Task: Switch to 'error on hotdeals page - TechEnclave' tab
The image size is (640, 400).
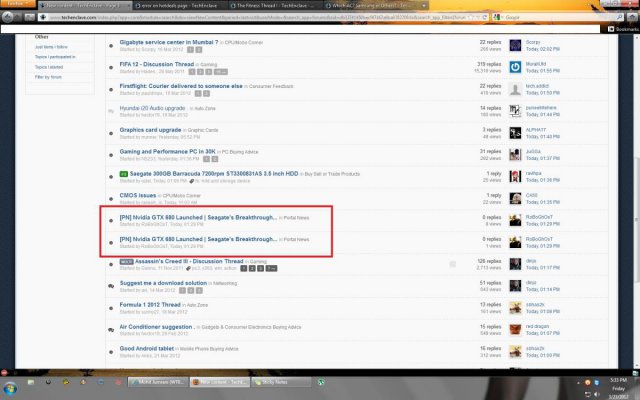Action: (x=180, y=6)
